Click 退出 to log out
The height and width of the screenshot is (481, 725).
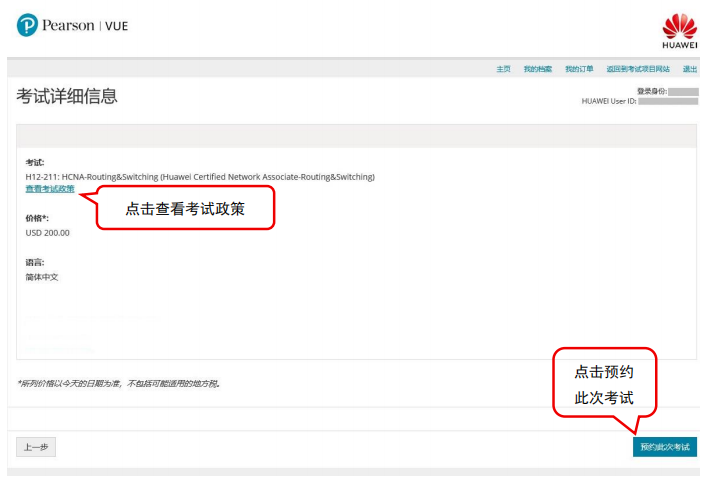(690, 69)
